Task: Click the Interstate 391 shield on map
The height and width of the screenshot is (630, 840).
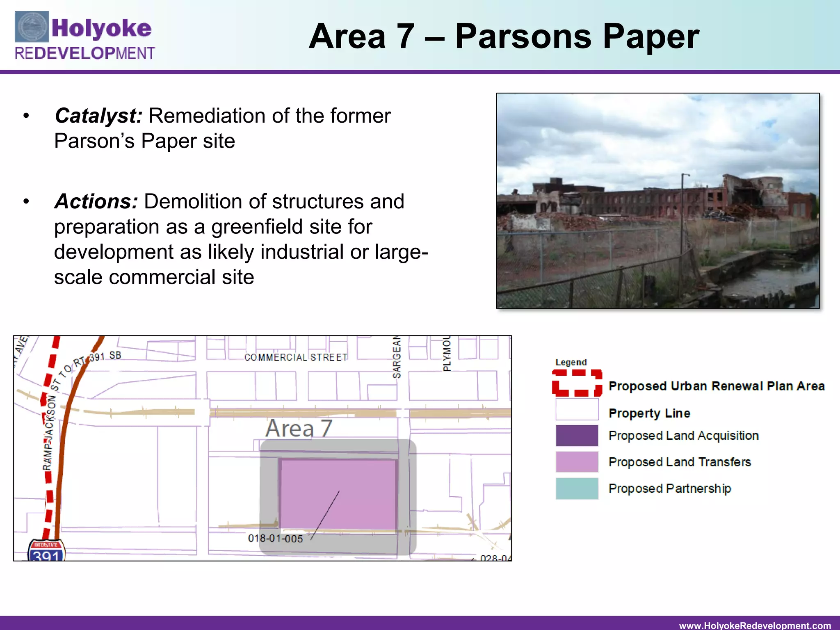Action: coord(46,550)
